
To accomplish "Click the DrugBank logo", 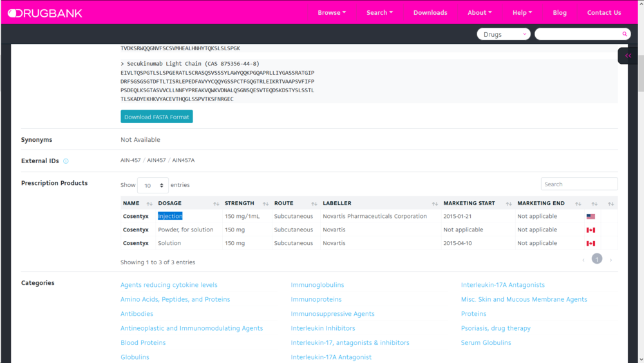I will pyautogui.click(x=44, y=13).
